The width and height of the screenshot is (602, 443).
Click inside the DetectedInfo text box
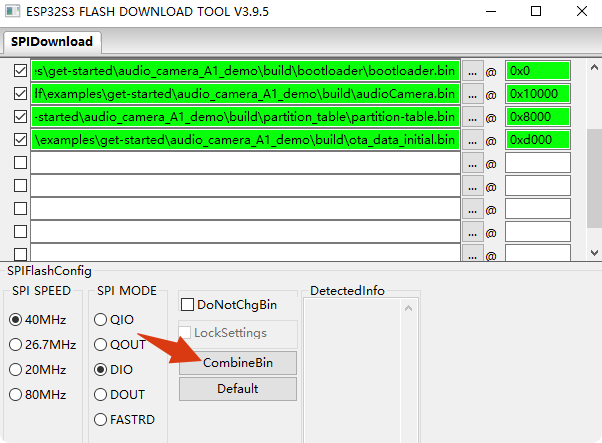tap(352, 370)
